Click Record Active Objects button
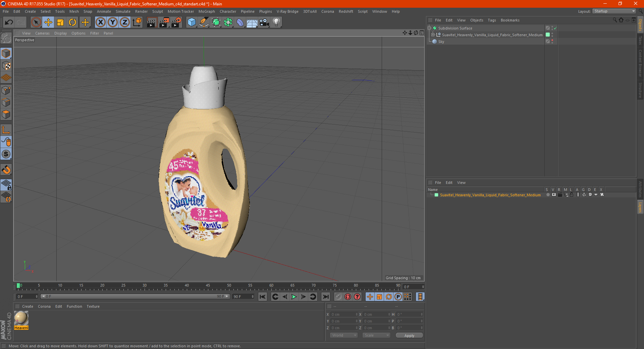Viewport: 644px width, 349px height. point(338,297)
